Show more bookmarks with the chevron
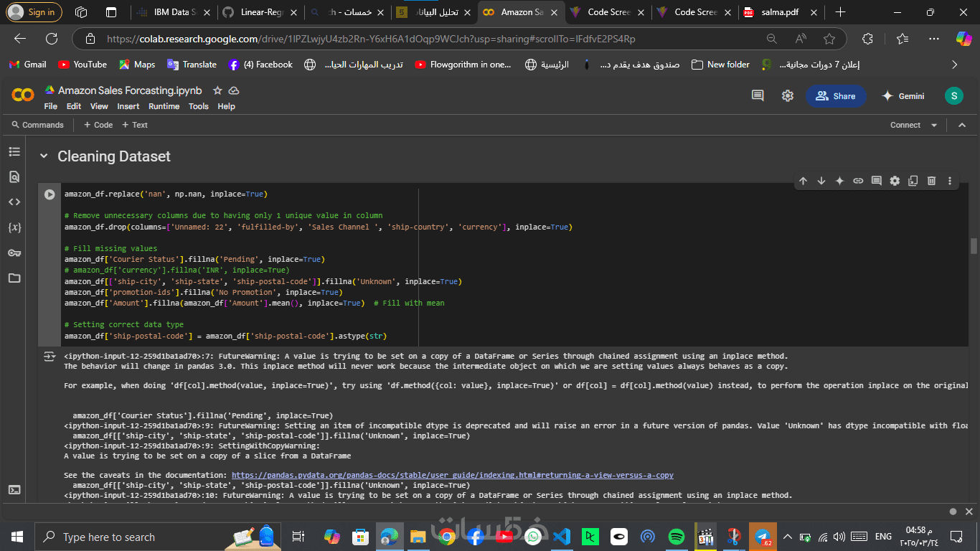The image size is (980, 551). tap(954, 65)
